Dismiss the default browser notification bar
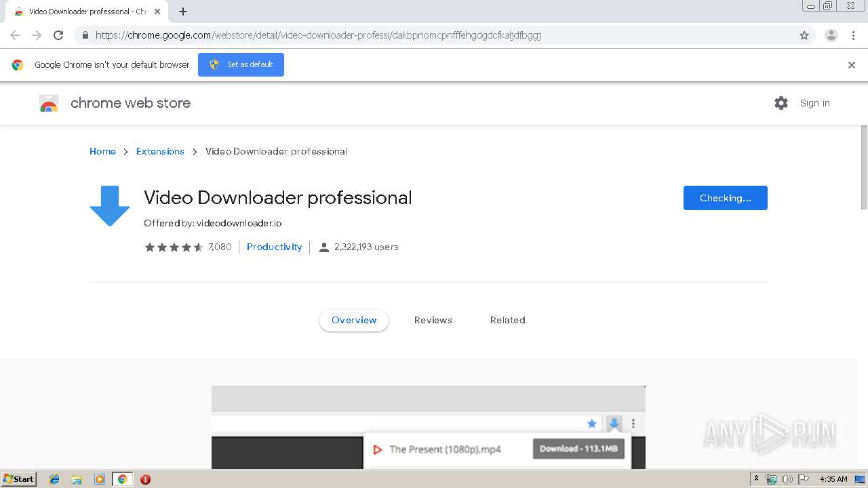Image resolution: width=868 pixels, height=488 pixels. point(852,65)
